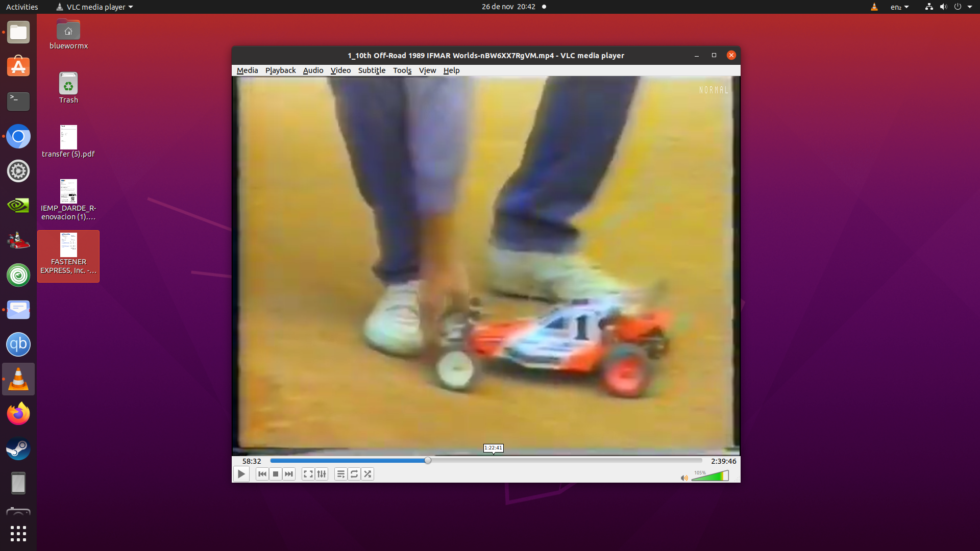The width and height of the screenshot is (980, 551).
Task: Open the clock and calendar panel
Action: (x=513, y=7)
